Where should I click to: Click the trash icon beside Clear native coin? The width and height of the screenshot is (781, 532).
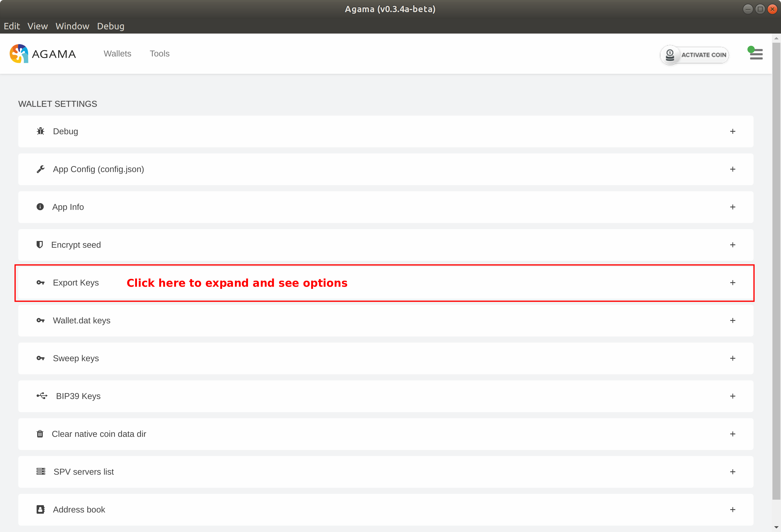[40, 434]
